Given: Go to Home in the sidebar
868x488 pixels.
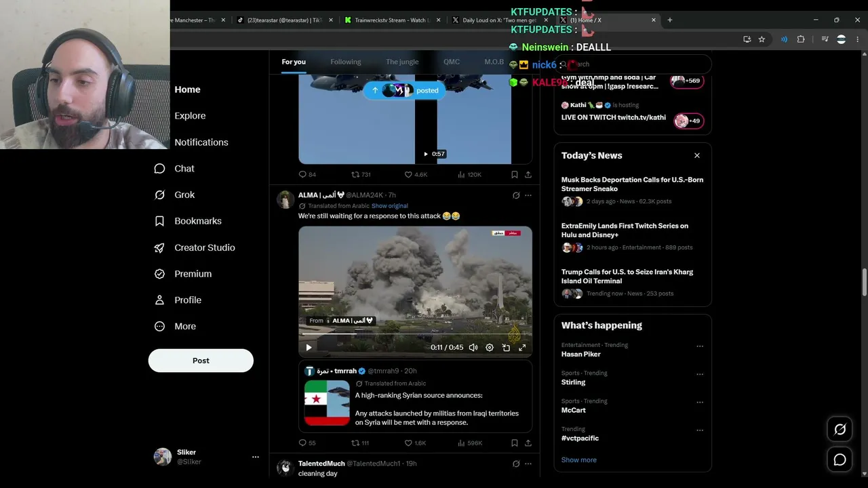Looking at the screenshot, I should click(187, 89).
